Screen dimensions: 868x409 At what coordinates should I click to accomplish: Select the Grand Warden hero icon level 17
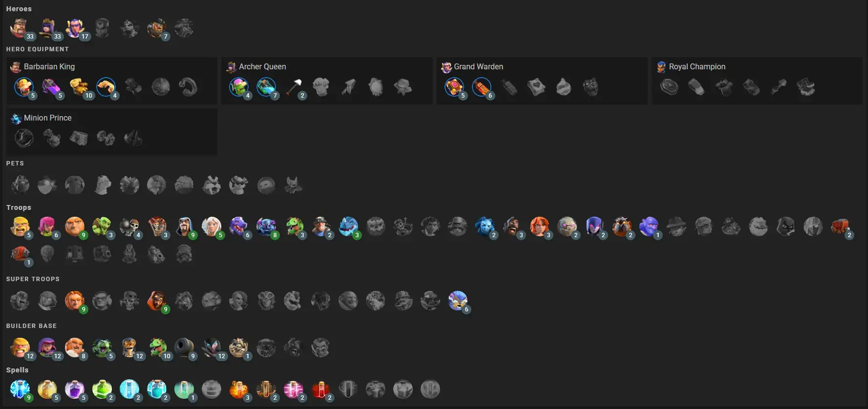click(x=75, y=28)
